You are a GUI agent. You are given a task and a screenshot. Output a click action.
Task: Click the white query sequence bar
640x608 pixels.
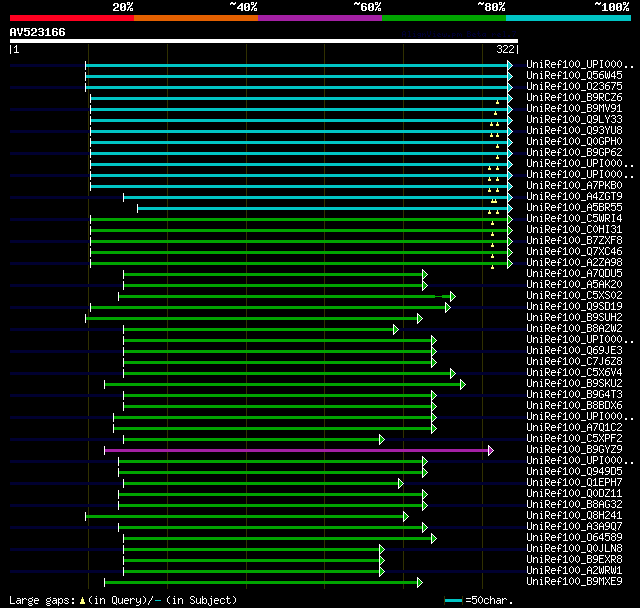point(264,41)
